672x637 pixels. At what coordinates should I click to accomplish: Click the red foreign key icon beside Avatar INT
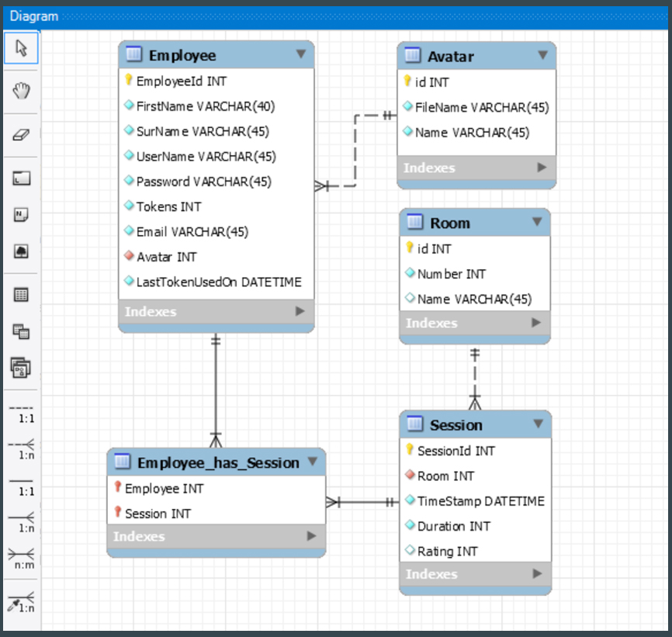[129, 256]
